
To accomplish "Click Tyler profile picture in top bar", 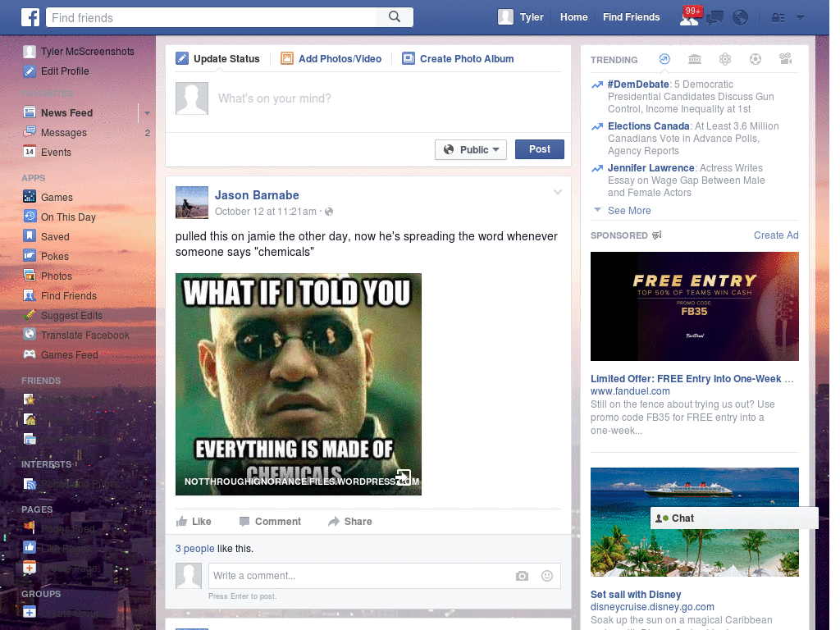I will (x=505, y=17).
